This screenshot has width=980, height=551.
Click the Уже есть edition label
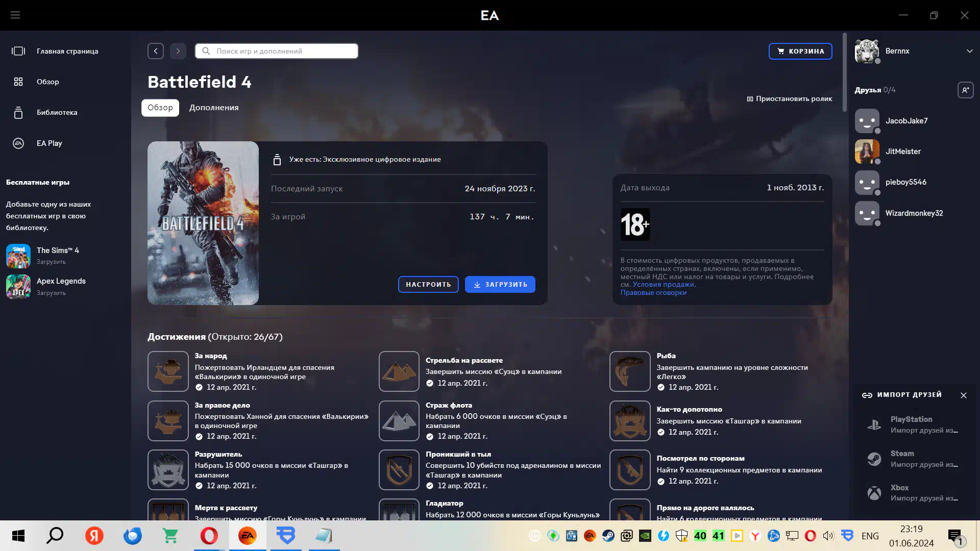365,160
